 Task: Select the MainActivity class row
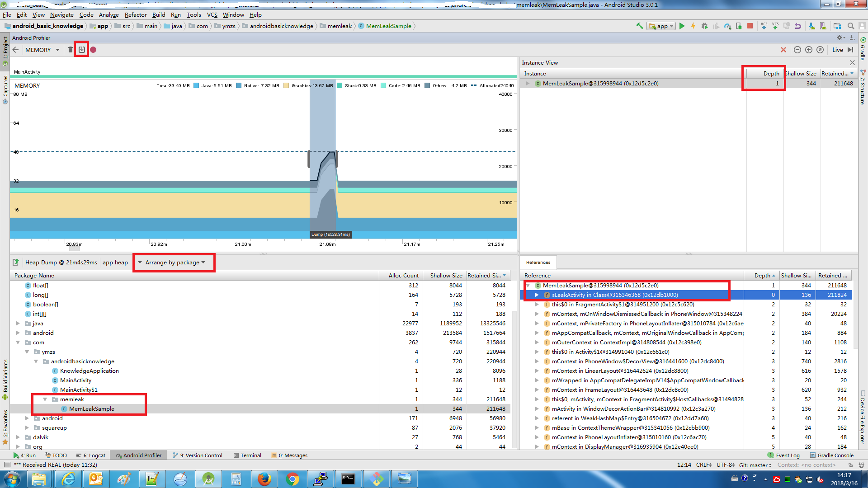tap(75, 380)
